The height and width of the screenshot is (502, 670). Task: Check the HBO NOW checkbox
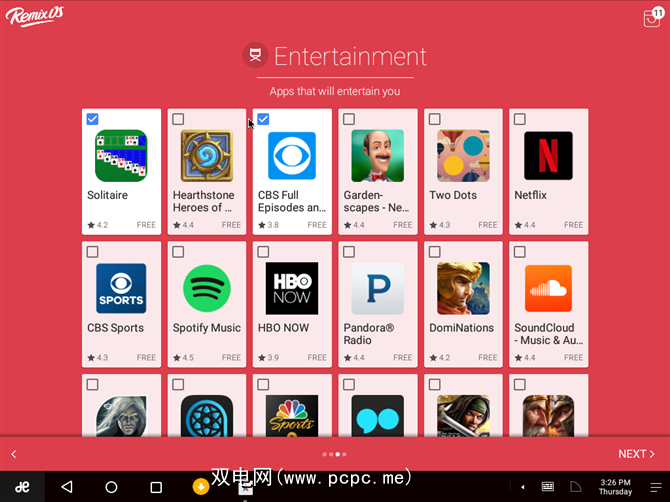[x=263, y=252]
